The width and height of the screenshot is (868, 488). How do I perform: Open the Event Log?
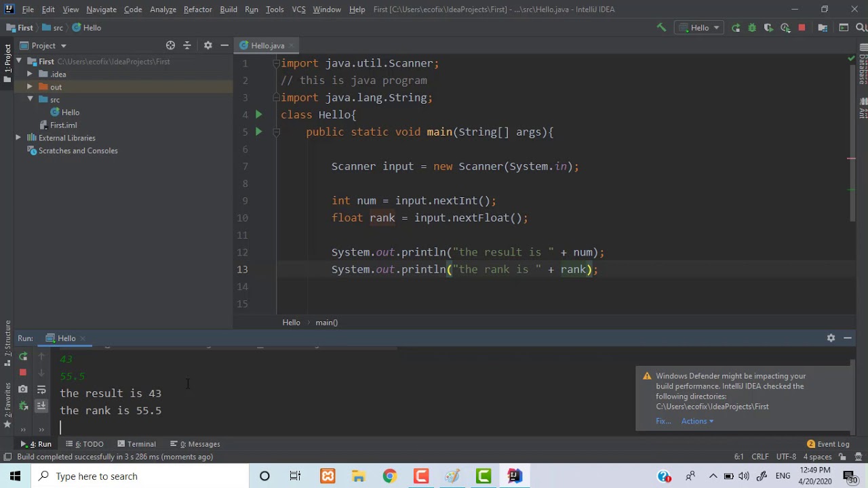828,444
